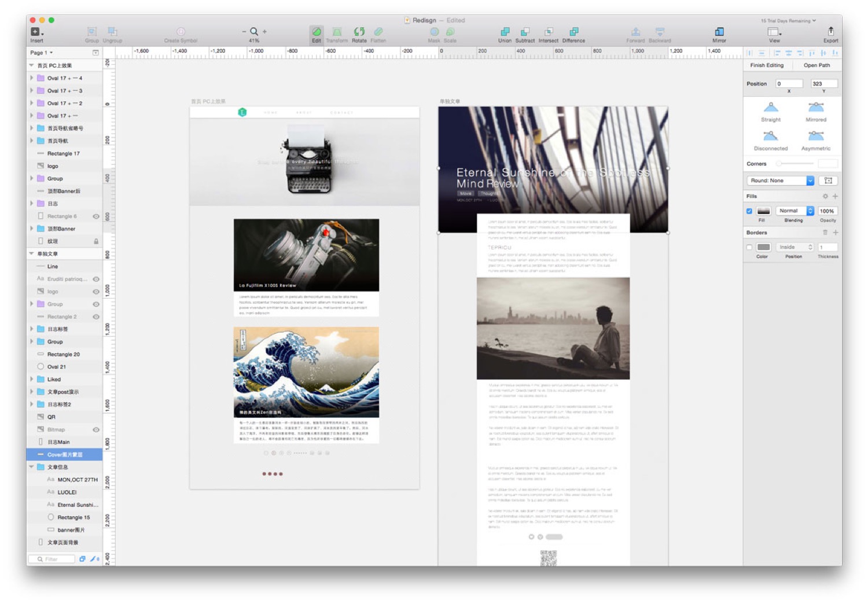Choose the Mirrored point type
The width and height of the screenshot is (868, 603).
(x=816, y=108)
